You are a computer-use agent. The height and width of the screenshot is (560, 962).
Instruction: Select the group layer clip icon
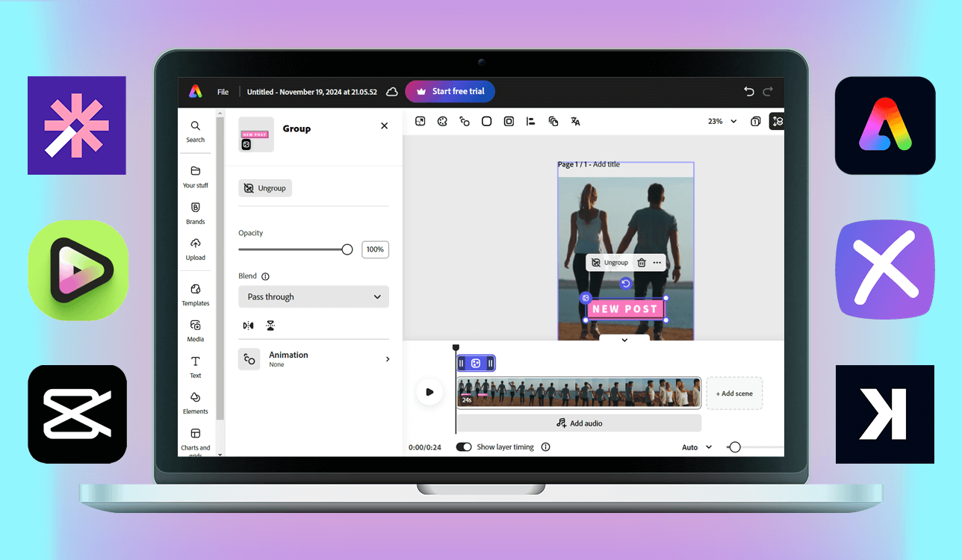(476, 364)
